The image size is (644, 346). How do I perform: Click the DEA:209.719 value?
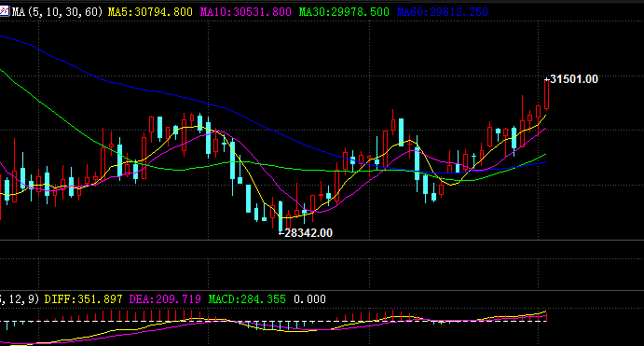point(165,299)
